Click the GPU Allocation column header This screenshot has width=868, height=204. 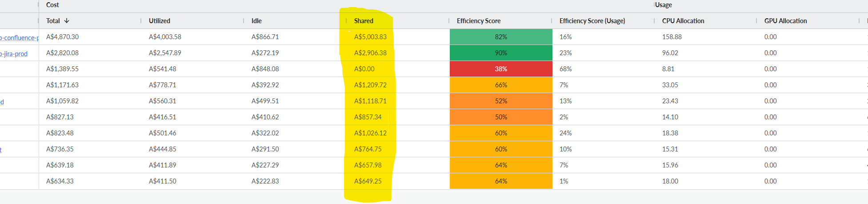point(785,21)
